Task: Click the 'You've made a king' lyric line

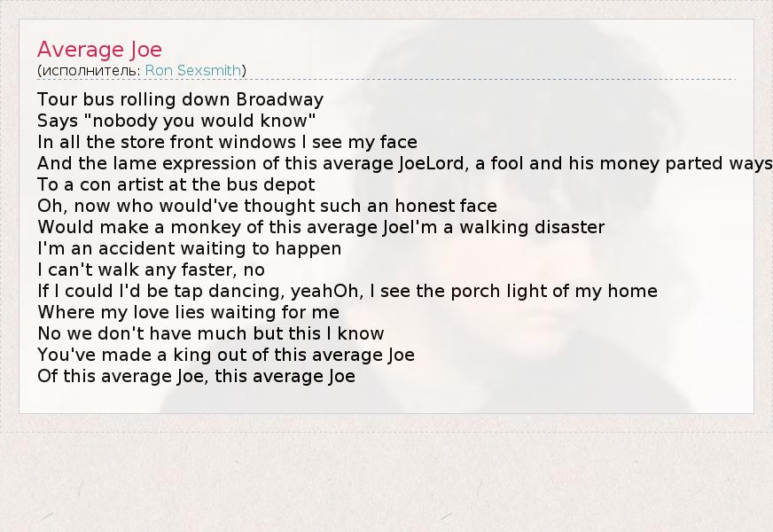Action: click(x=225, y=355)
